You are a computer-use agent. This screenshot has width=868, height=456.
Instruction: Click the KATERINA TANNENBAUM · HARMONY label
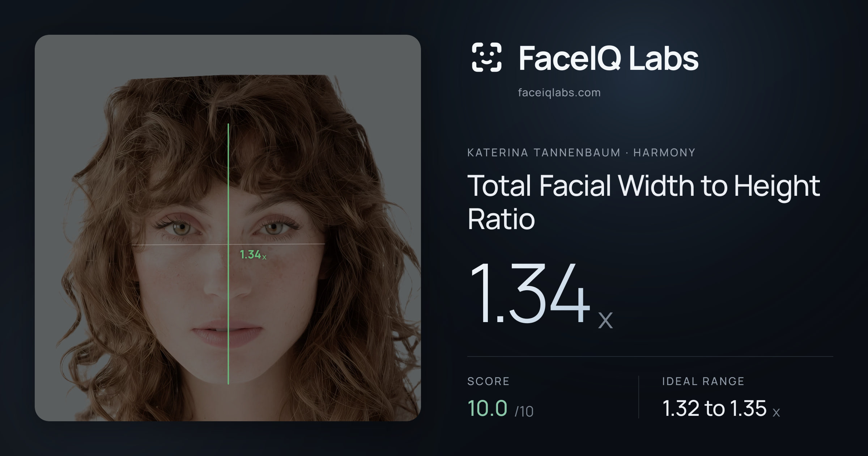click(581, 153)
